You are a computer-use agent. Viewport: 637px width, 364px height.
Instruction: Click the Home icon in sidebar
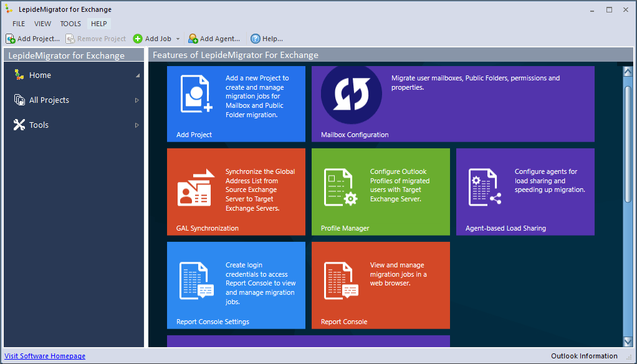click(x=19, y=75)
